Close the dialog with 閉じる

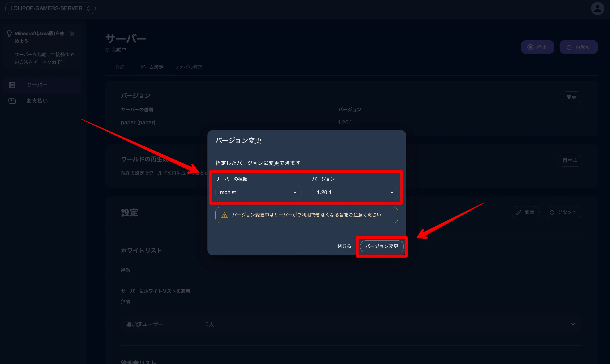point(344,246)
